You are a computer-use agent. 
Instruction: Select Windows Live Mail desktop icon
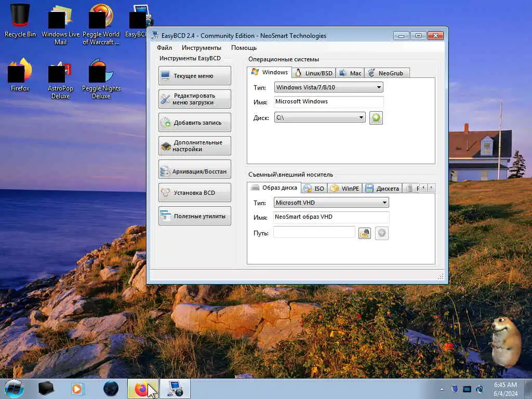click(x=60, y=24)
